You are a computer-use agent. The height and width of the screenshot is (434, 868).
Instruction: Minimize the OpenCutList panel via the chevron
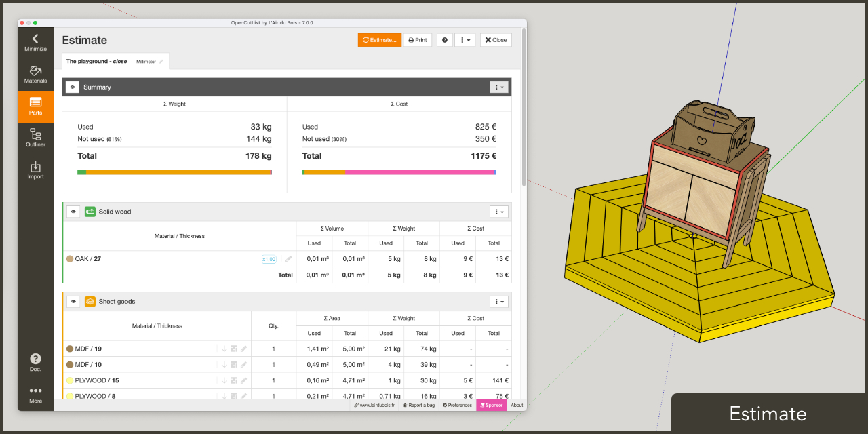pyautogui.click(x=35, y=42)
